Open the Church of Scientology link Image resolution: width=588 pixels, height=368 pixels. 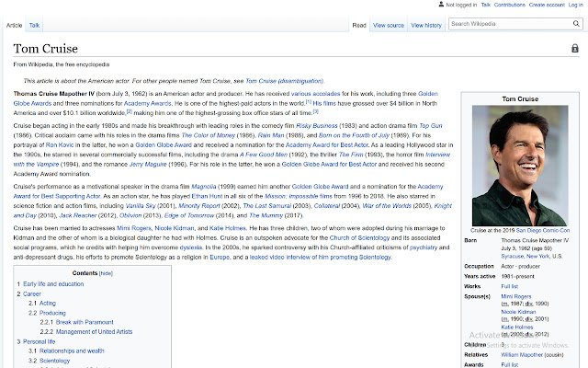click(359, 238)
